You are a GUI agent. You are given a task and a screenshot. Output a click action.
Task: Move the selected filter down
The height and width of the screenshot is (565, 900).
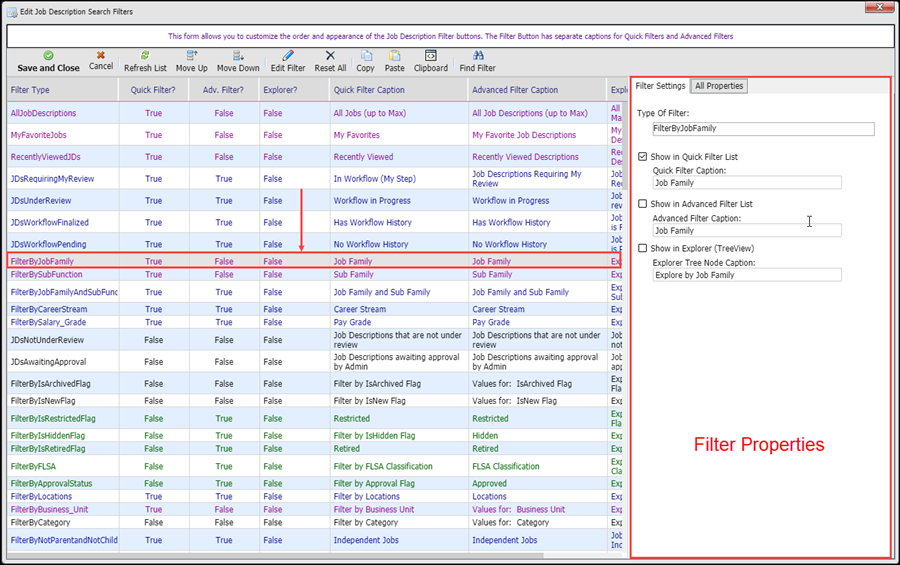click(x=238, y=56)
